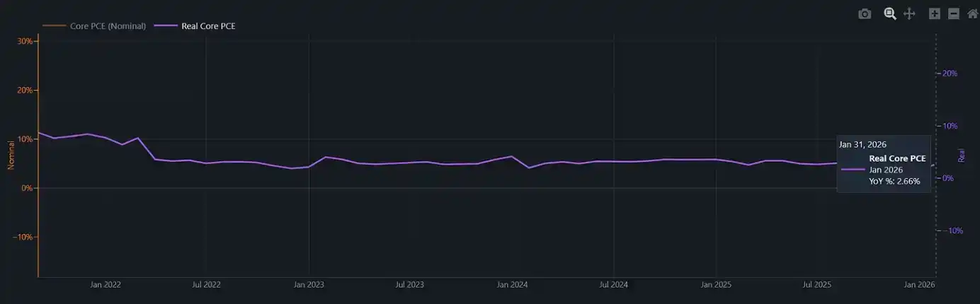Click the orange Core PCE legend line swatch

coord(53,26)
